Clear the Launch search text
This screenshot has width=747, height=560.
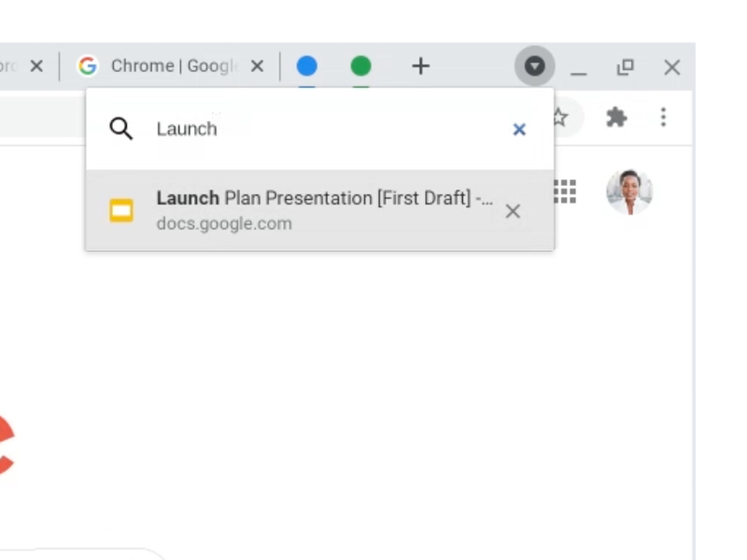(519, 129)
